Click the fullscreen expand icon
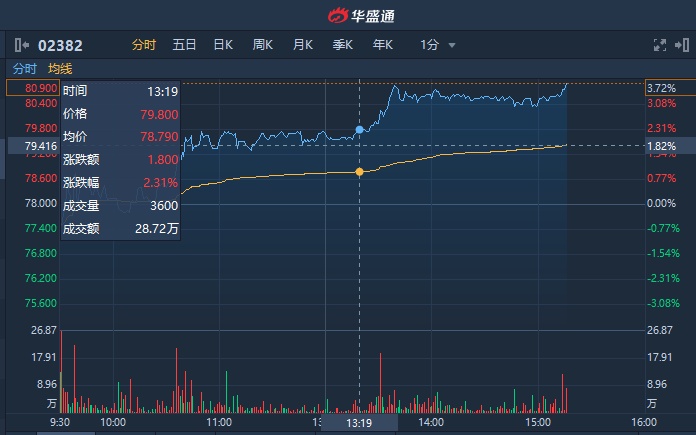Image resolution: width=696 pixels, height=435 pixels. 659,45
